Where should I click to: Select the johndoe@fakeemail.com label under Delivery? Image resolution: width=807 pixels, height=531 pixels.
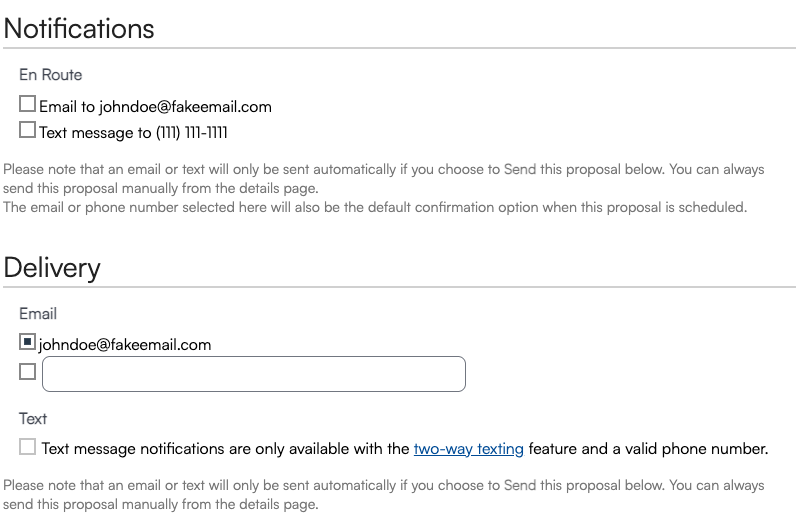(x=125, y=345)
